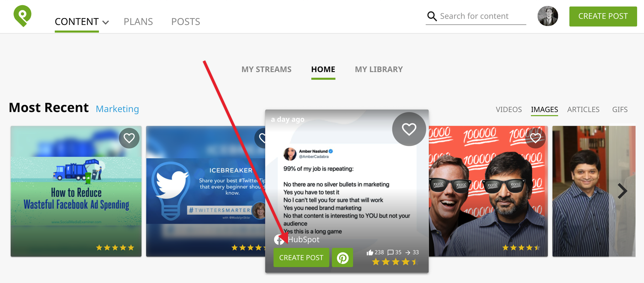The width and height of the screenshot is (644, 283).
Task: Click the Facebook icon next to HubSpot
Action: click(279, 239)
